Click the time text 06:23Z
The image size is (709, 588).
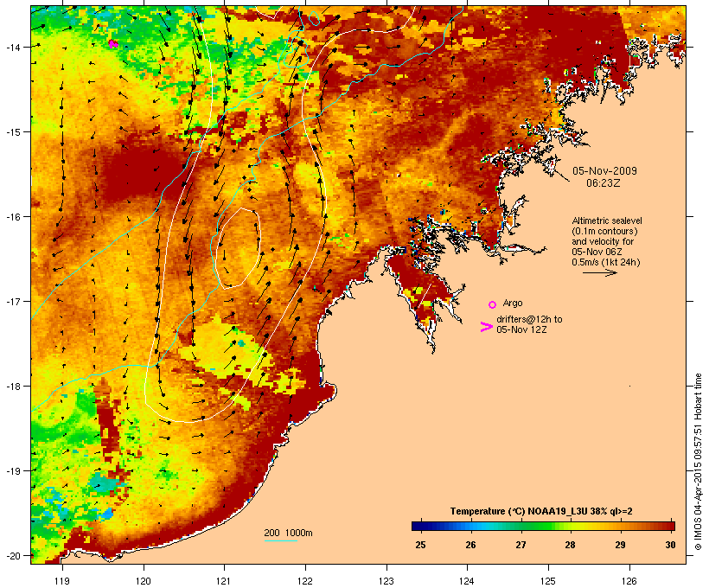click(x=604, y=183)
